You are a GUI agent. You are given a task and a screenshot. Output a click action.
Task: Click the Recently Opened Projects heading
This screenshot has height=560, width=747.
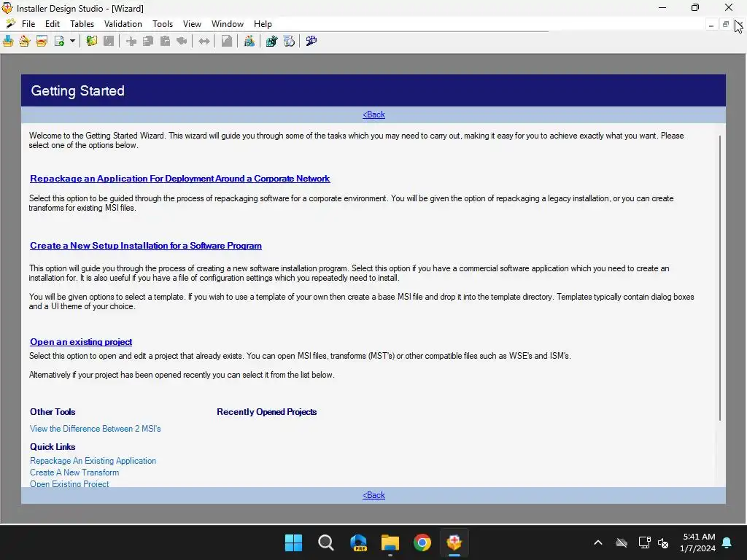click(267, 412)
